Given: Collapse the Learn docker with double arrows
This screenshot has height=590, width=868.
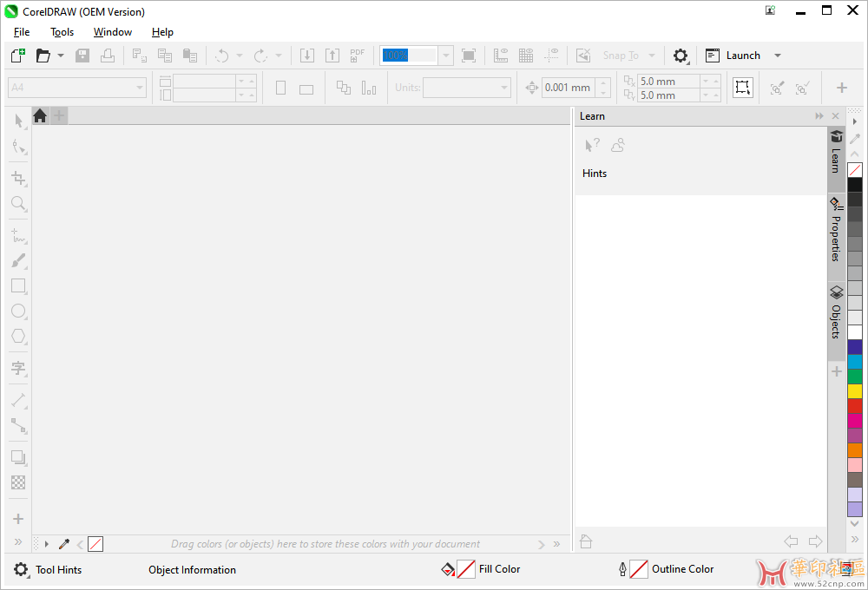Looking at the screenshot, I should [819, 116].
